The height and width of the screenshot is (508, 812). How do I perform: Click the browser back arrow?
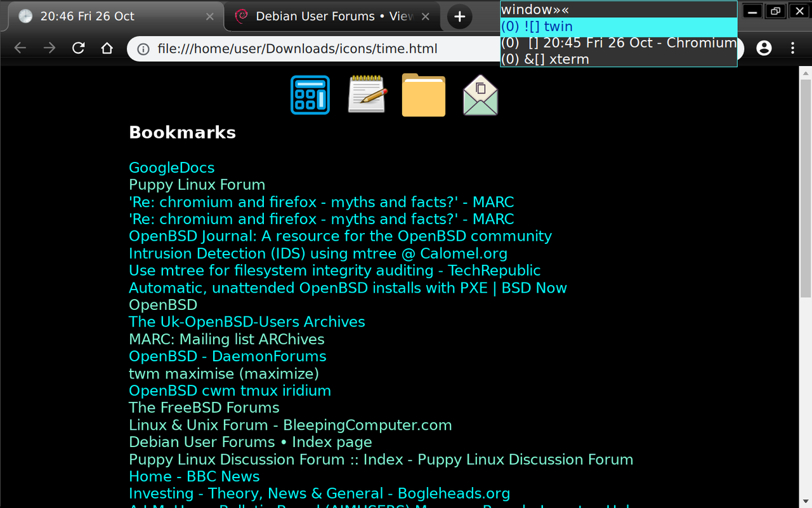[x=20, y=48]
